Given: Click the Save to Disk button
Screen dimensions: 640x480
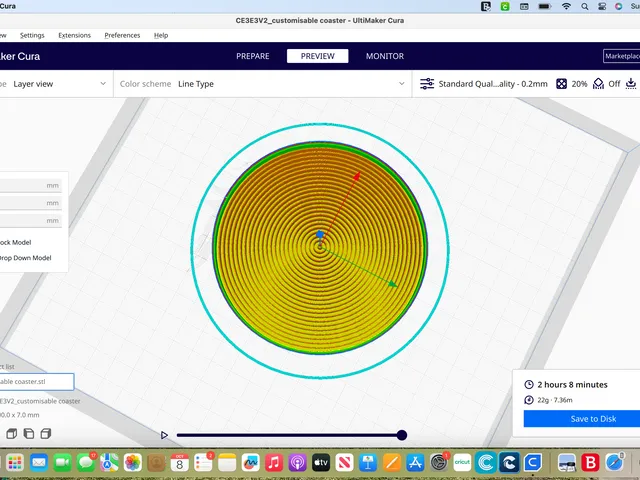Looking at the screenshot, I should 582,419.
